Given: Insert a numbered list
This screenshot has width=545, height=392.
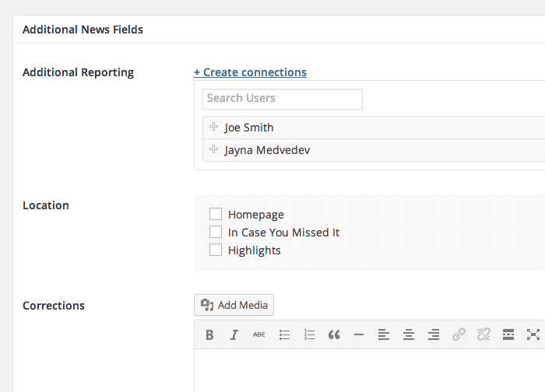Looking at the screenshot, I should coord(309,334).
